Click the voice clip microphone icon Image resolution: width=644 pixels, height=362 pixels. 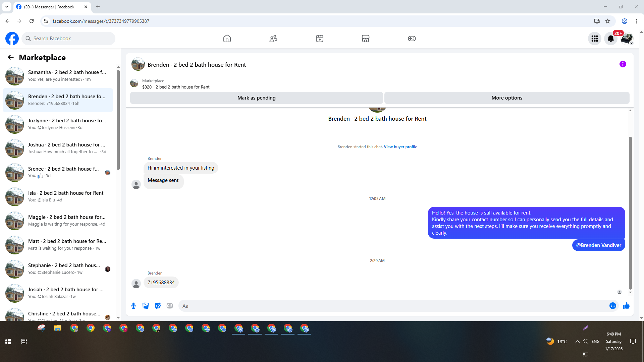(133, 306)
